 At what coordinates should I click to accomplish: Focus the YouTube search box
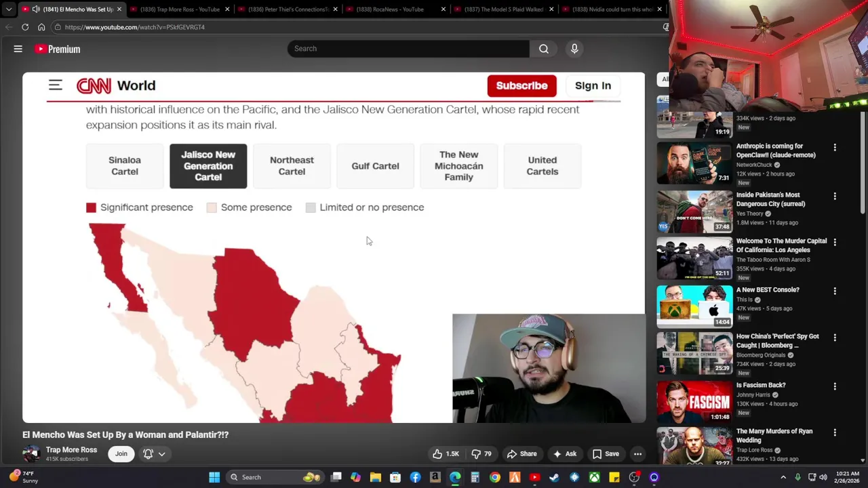tap(408, 49)
